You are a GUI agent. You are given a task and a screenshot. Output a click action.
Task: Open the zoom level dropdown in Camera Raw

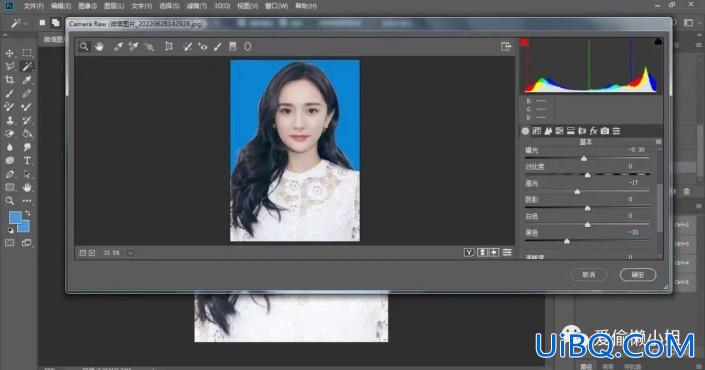[130, 253]
